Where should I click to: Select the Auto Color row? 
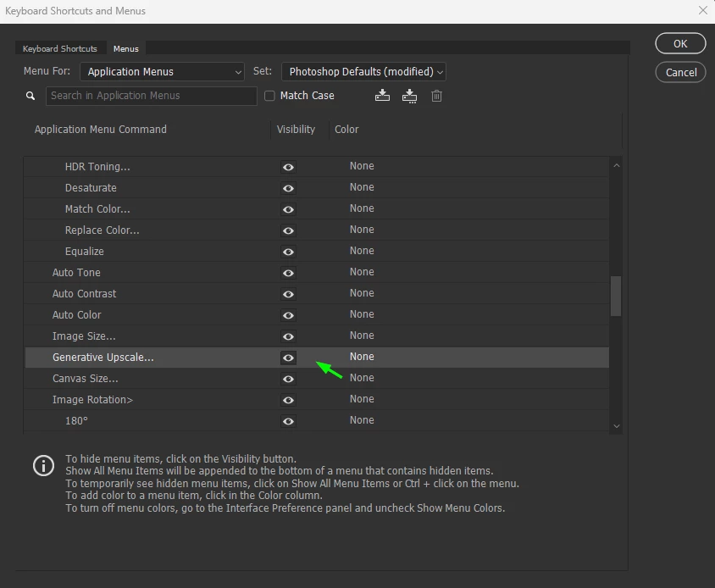point(317,314)
